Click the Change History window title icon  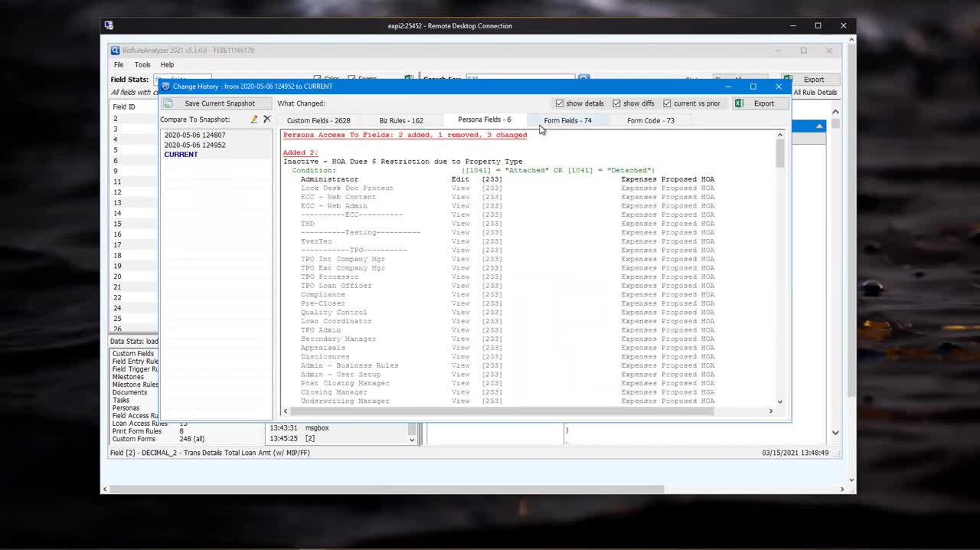click(165, 87)
